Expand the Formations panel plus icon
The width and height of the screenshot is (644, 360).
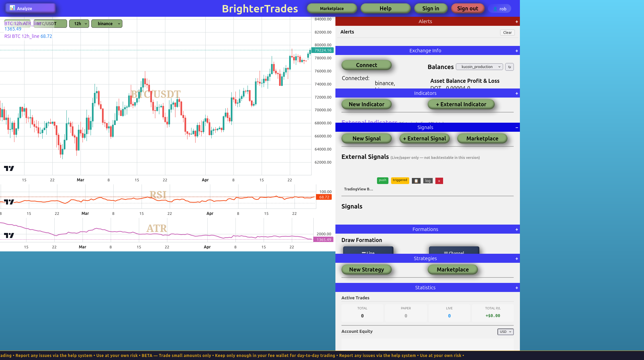coord(517,230)
